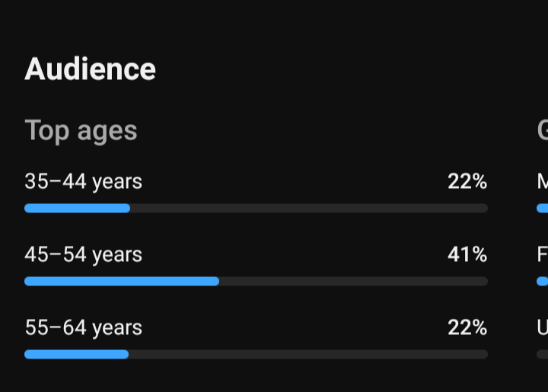Click the cut-off F label at right edge
Image resolution: width=548 pixels, height=392 pixels.
point(543,254)
